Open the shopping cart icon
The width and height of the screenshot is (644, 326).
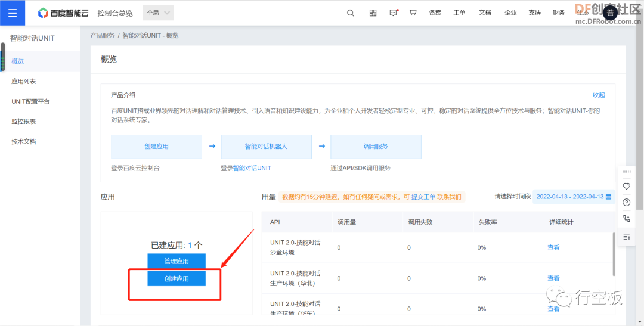(x=413, y=13)
